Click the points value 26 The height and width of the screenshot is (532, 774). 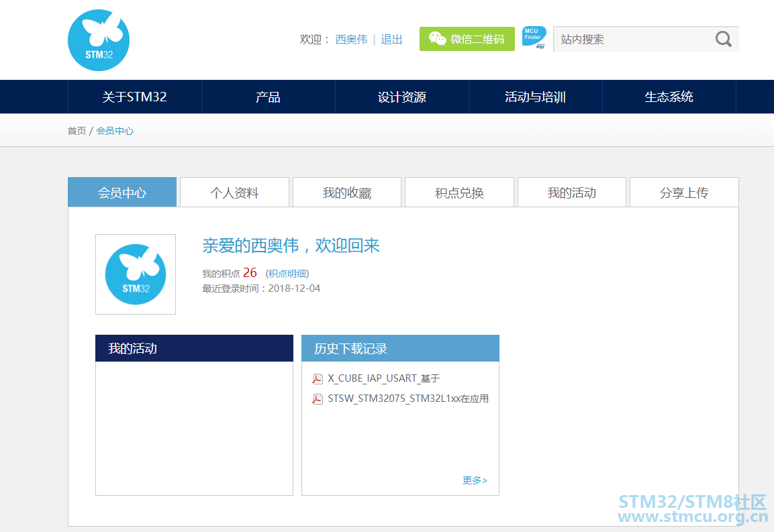tap(250, 272)
